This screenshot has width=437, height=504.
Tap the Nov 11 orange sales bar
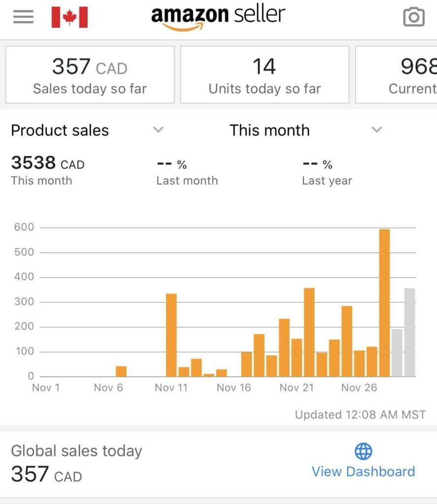(x=171, y=335)
